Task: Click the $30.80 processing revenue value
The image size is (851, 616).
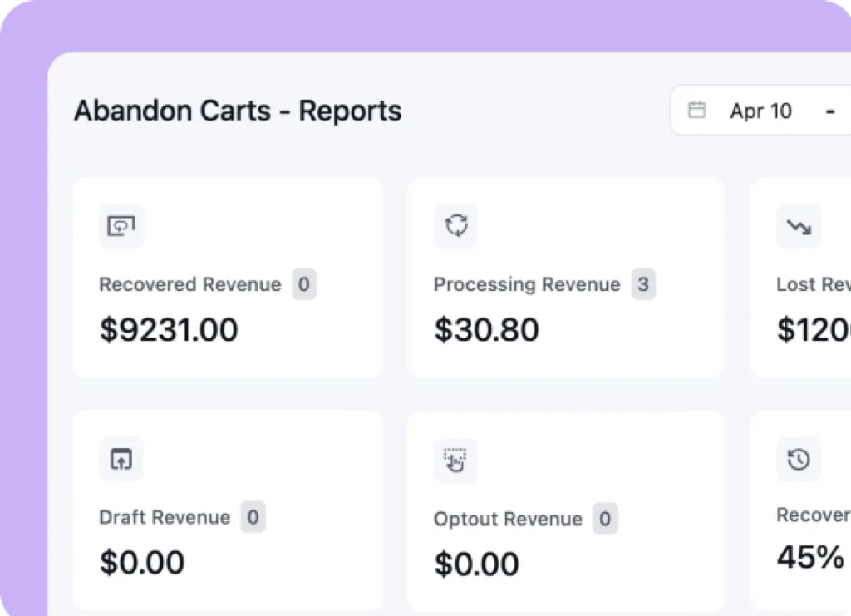Action: pyautogui.click(x=486, y=329)
